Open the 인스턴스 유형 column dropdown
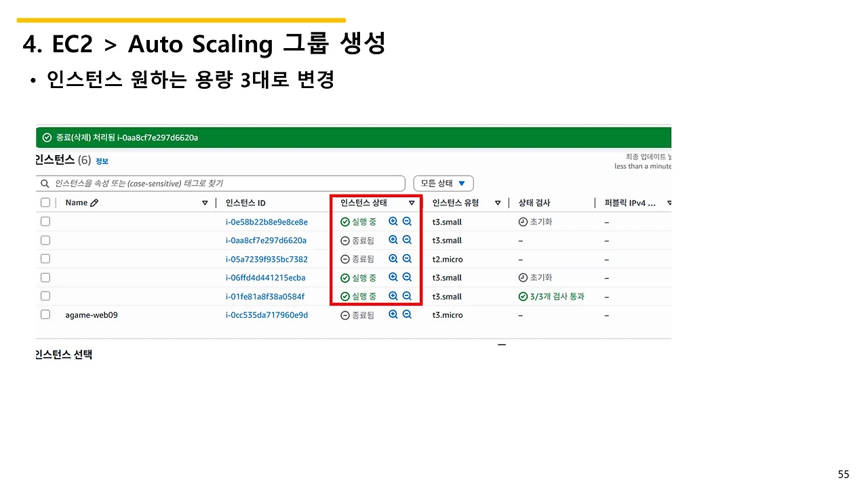Screen dimensions: 868x488 pos(498,202)
